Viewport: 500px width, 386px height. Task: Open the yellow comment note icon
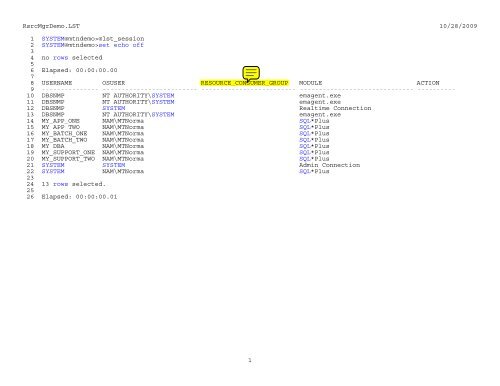pyautogui.click(x=251, y=73)
